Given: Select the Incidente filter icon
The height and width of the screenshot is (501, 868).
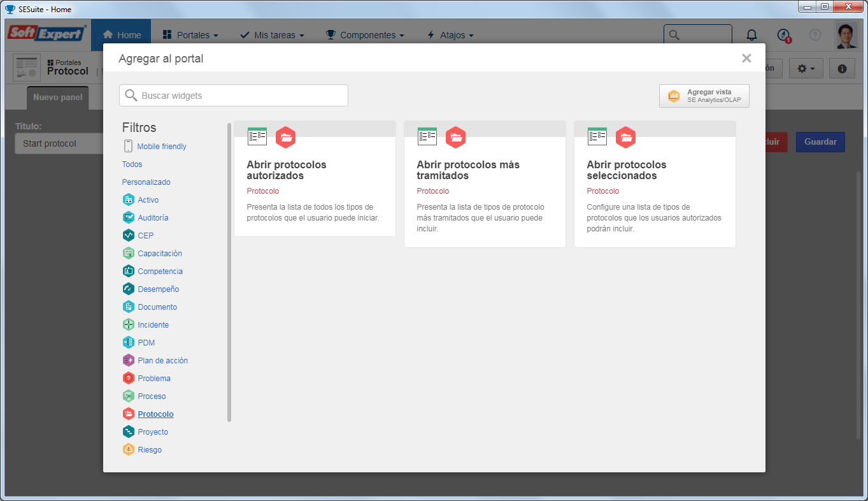Looking at the screenshot, I should (129, 324).
